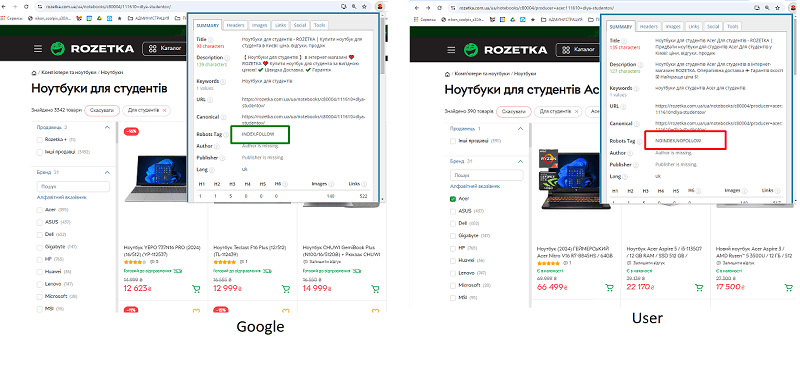The image size is (800, 370).
Task: Open hamburger menu in left Google window
Action: [x=38, y=49]
